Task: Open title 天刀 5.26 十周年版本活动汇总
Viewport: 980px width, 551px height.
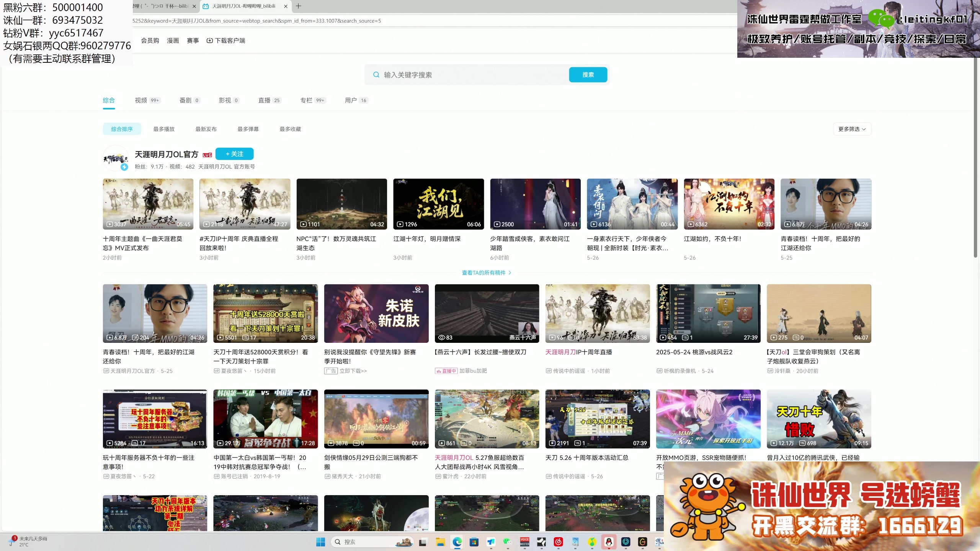Action: click(587, 458)
